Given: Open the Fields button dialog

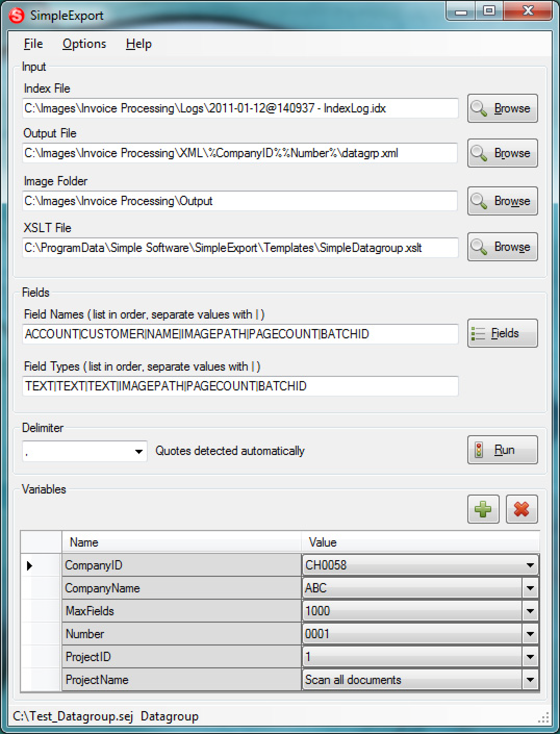Looking at the screenshot, I should click(502, 333).
